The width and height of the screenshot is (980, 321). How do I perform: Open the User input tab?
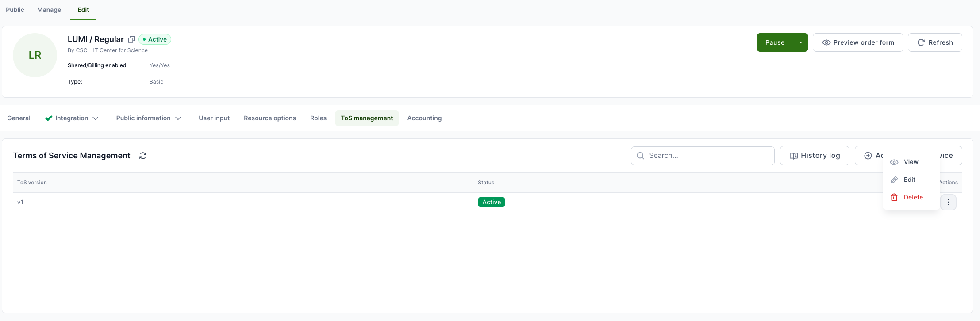(214, 118)
